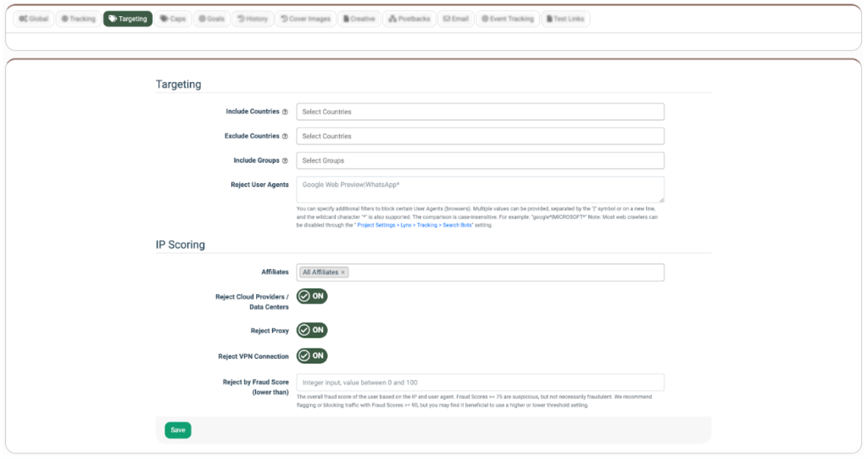Click the Reject by Fraud Score input
868x459 pixels.
pyautogui.click(x=480, y=383)
